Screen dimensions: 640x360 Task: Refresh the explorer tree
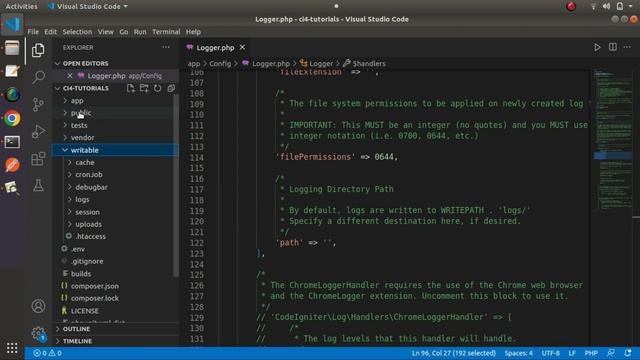click(x=158, y=88)
